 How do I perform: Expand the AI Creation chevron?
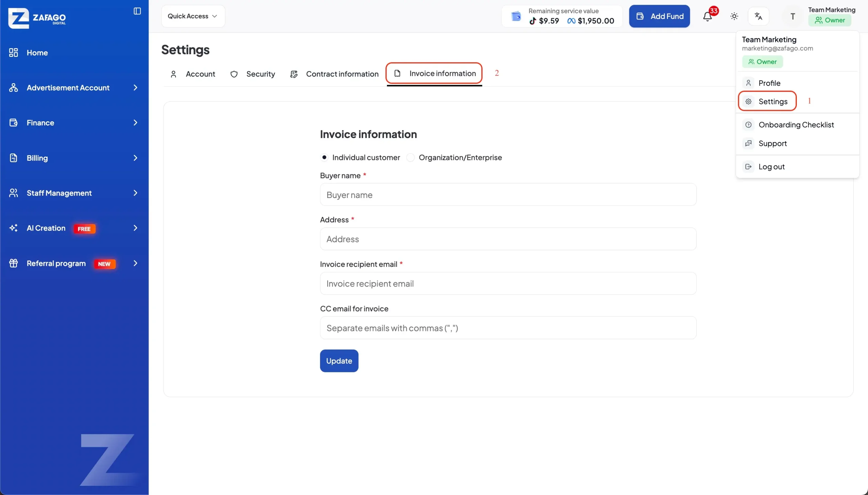[135, 228]
